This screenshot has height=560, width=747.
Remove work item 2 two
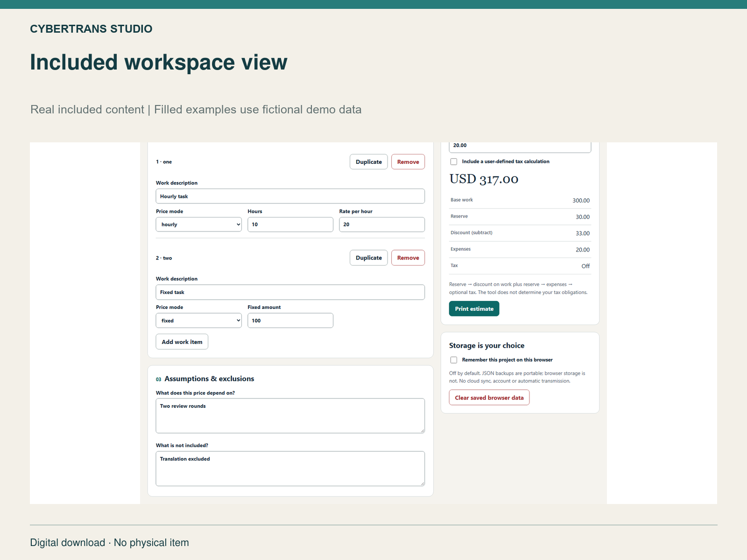pyautogui.click(x=408, y=258)
